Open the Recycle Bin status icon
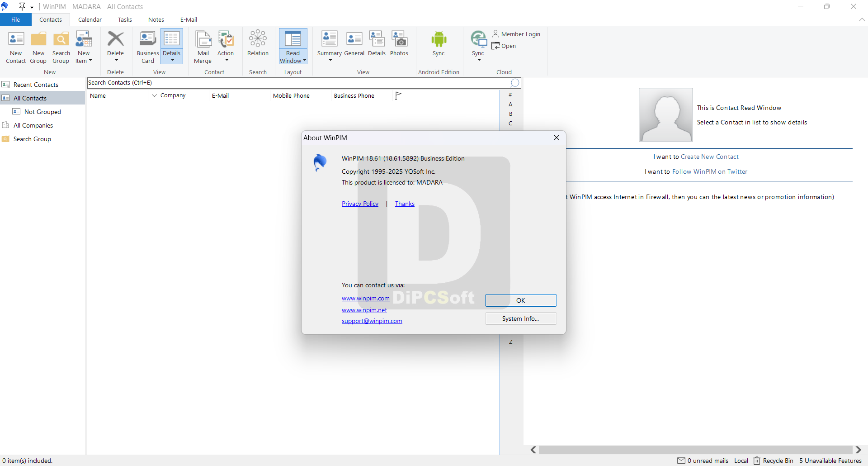Screen dimensions: 868x466 (x=757, y=461)
